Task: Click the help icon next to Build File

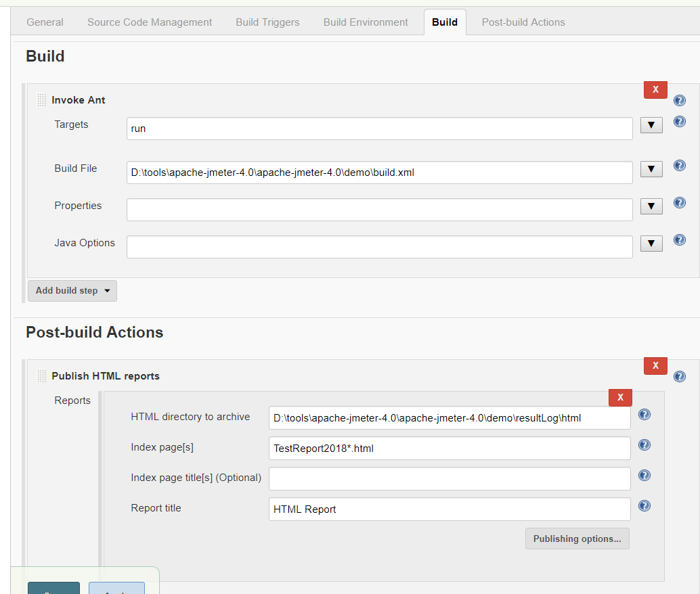Action: [x=679, y=165]
